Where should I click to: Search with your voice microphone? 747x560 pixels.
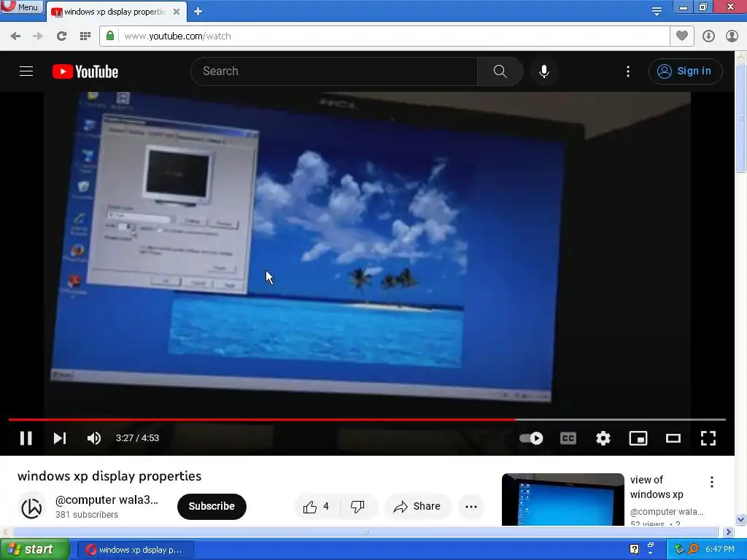(x=544, y=71)
